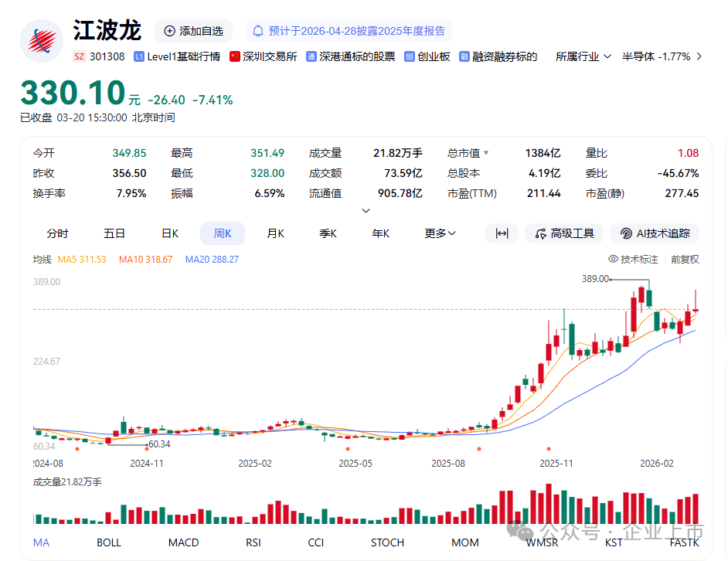Open the 更多 period dropdown
This screenshot has width=728, height=561.
(x=440, y=233)
